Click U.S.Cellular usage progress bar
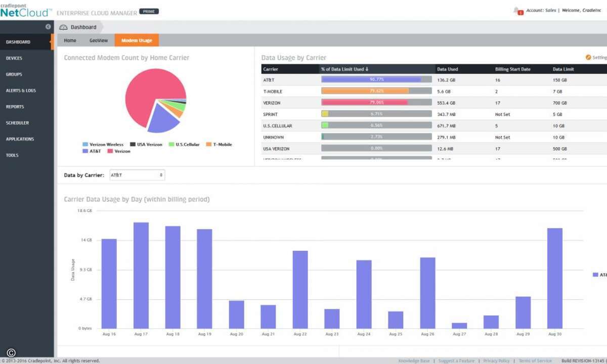The width and height of the screenshot is (607, 364). point(376,125)
